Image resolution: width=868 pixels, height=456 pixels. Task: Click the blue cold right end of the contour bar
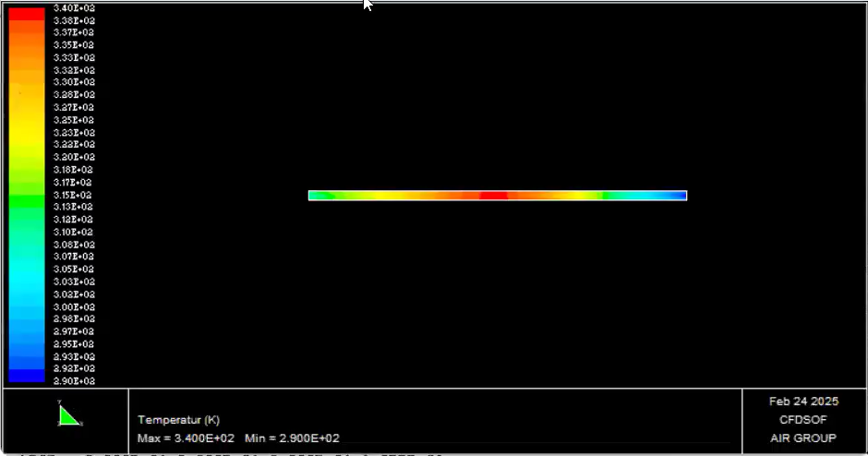tap(669, 196)
